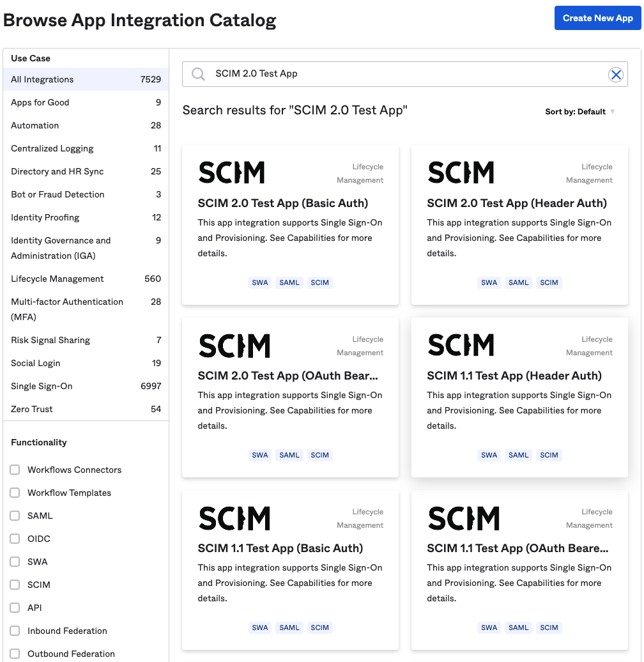Click the SWA badge on SCIM 2.0 Basic Auth card
644x662 pixels.
tap(259, 282)
